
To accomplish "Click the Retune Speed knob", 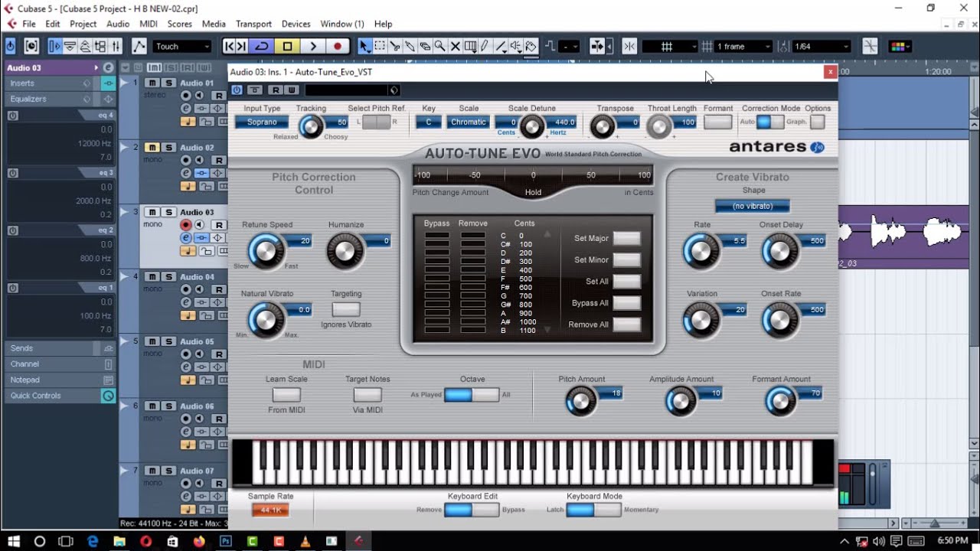I will click(x=266, y=250).
